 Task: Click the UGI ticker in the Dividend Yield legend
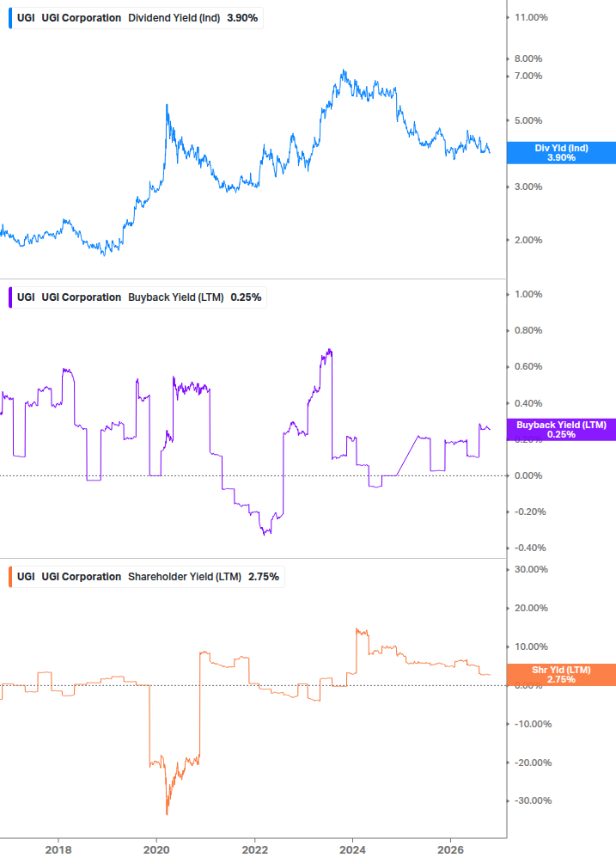point(26,18)
